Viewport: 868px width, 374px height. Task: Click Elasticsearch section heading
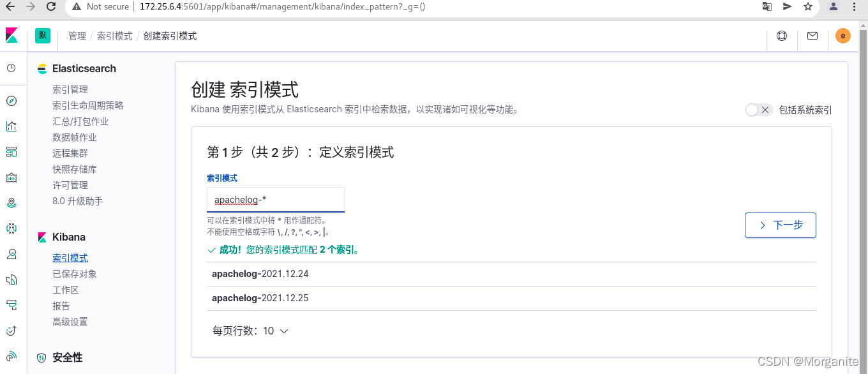pyautogui.click(x=84, y=68)
